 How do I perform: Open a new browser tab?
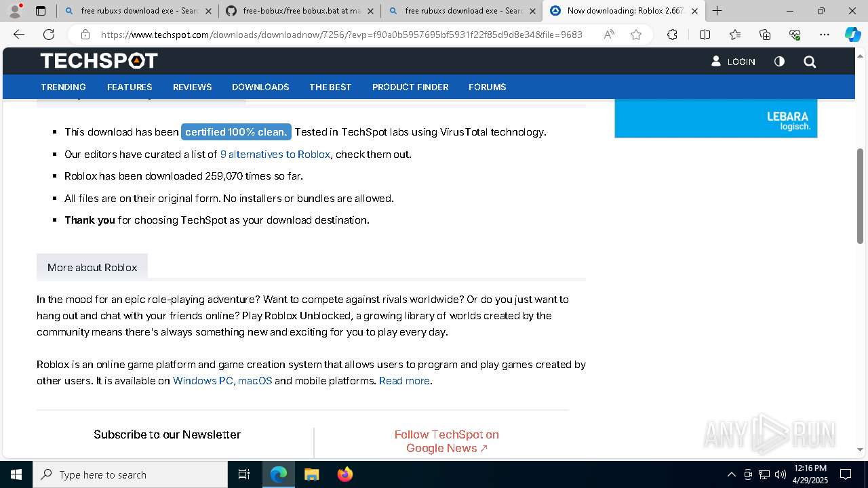[x=717, y=11]
